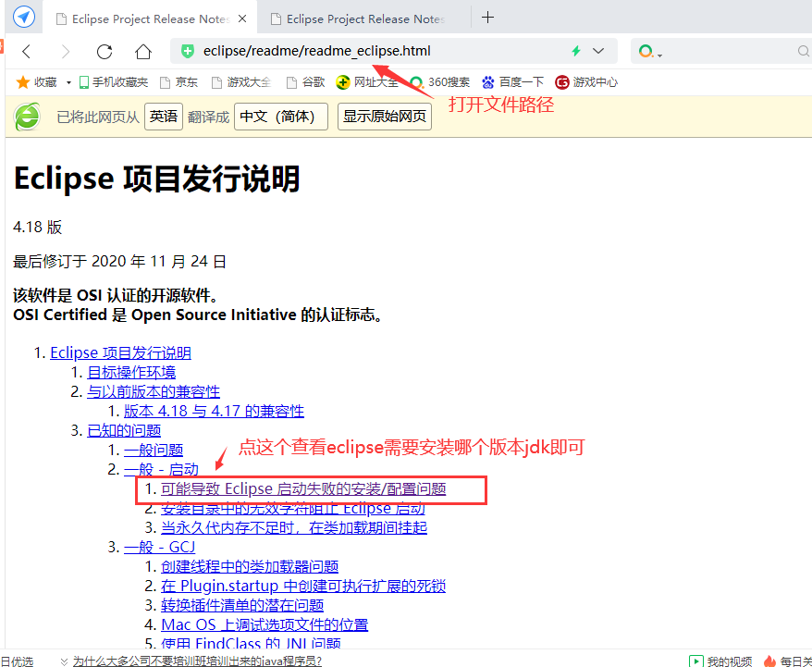
Task: Click the browser back arrow
Action: 27,51
